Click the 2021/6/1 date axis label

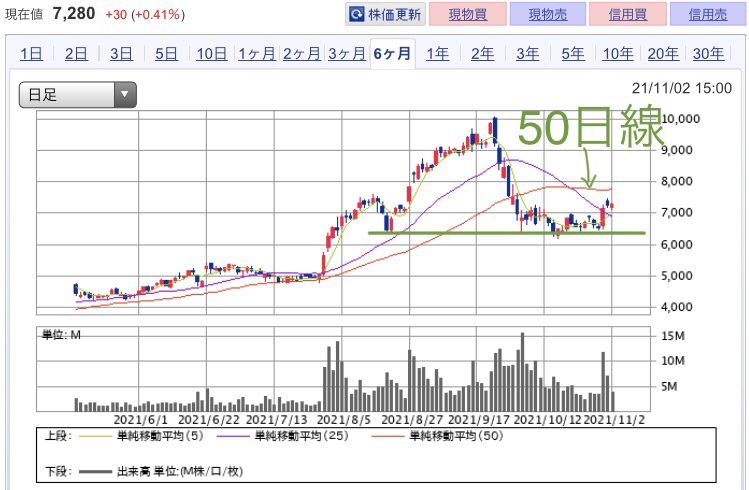tap(141, 420)
